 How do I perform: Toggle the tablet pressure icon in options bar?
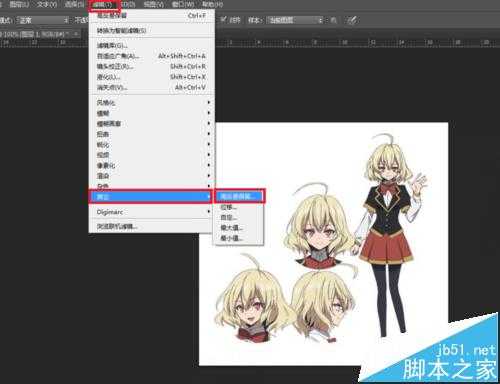[352, 20]
